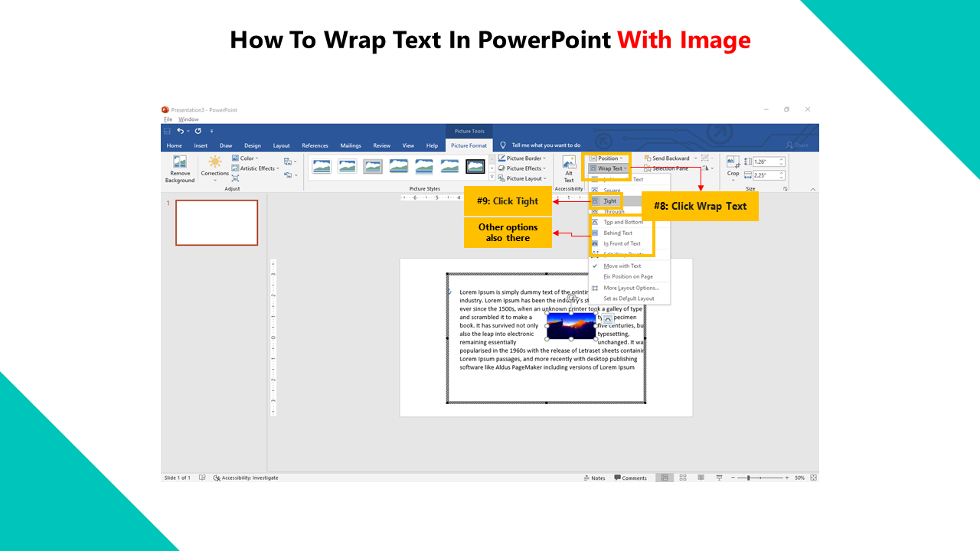The width and height of the screenshot is (980, 551).
Task: Choose Tight wrap option
Action: [x=609, y=201]
